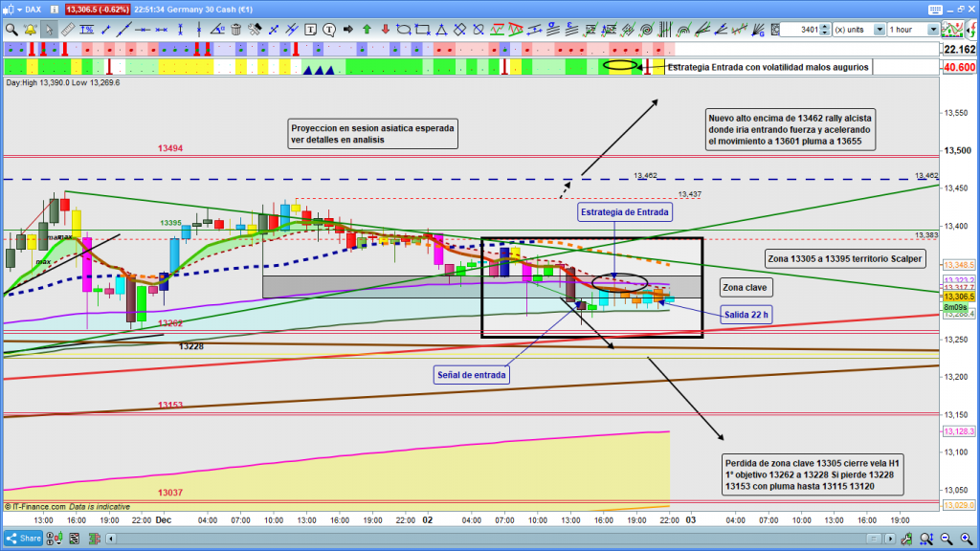Select the magnifier zoom tool

(11, 30)
